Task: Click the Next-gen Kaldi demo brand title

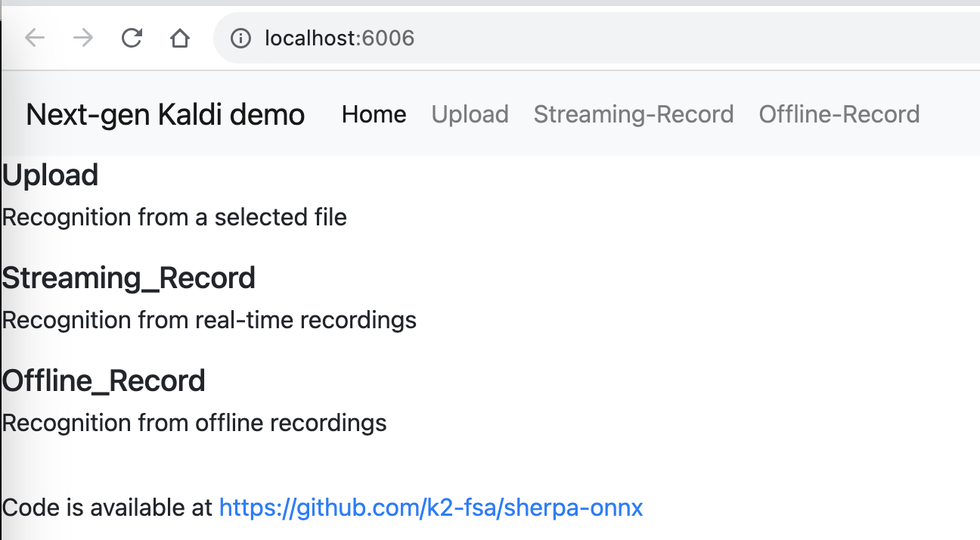Action: [165, 114]
